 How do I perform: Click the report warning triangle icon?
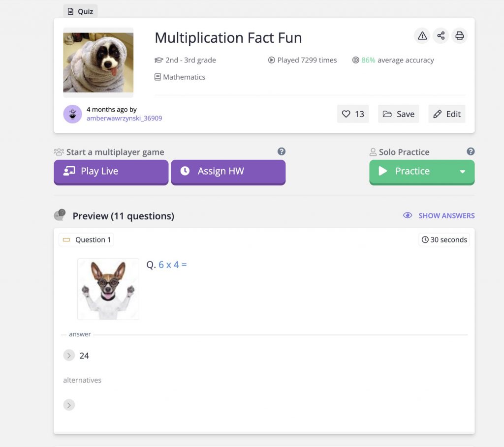pos(422,35)
